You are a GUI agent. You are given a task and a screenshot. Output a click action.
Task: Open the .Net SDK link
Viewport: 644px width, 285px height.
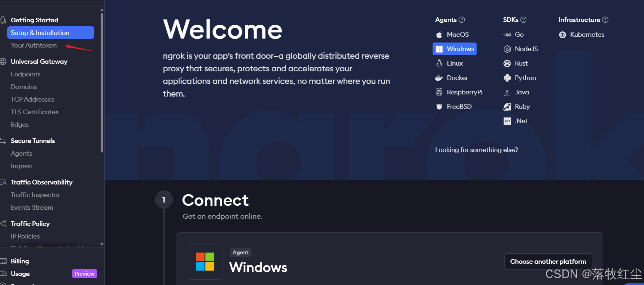521,121
